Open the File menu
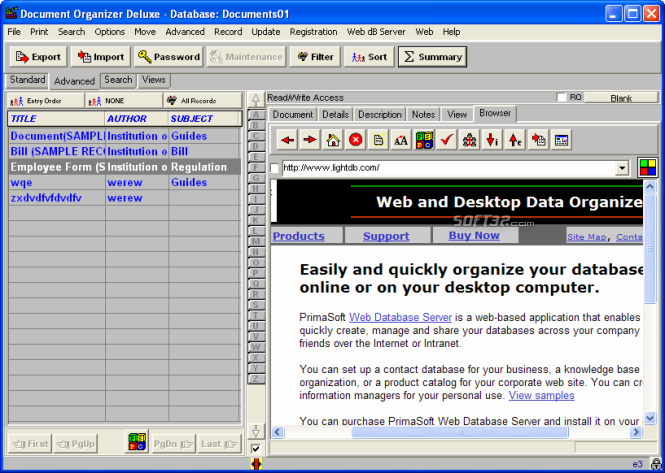665x473 pixels. (14, 32)
